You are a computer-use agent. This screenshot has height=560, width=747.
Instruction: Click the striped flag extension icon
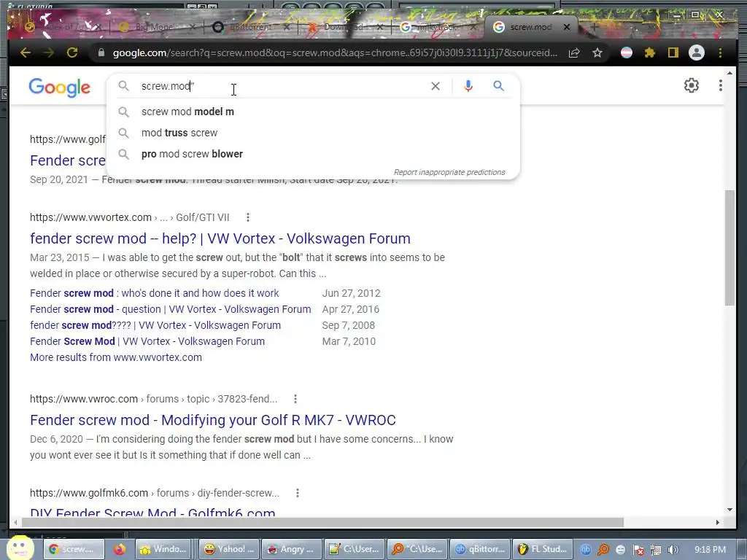point(627,52)
